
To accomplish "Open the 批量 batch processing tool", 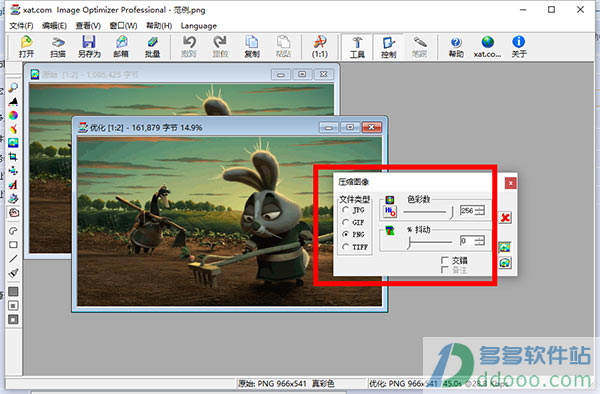I will [152, 47].
